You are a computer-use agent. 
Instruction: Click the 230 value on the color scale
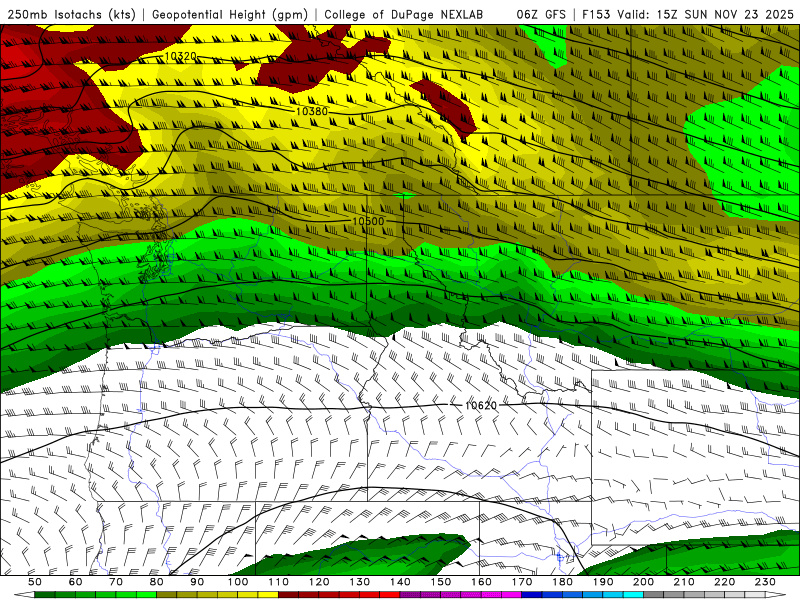click(x=765, y=582)
